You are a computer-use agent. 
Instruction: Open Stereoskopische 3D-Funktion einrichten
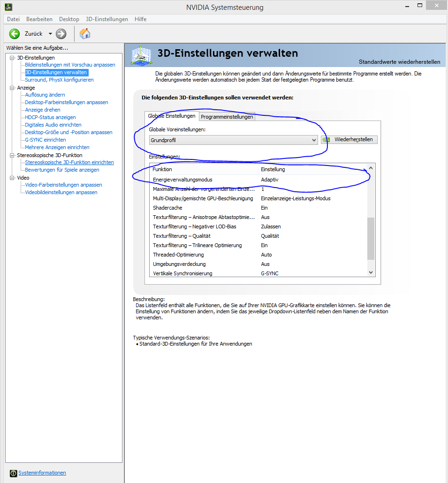point(69,162)
